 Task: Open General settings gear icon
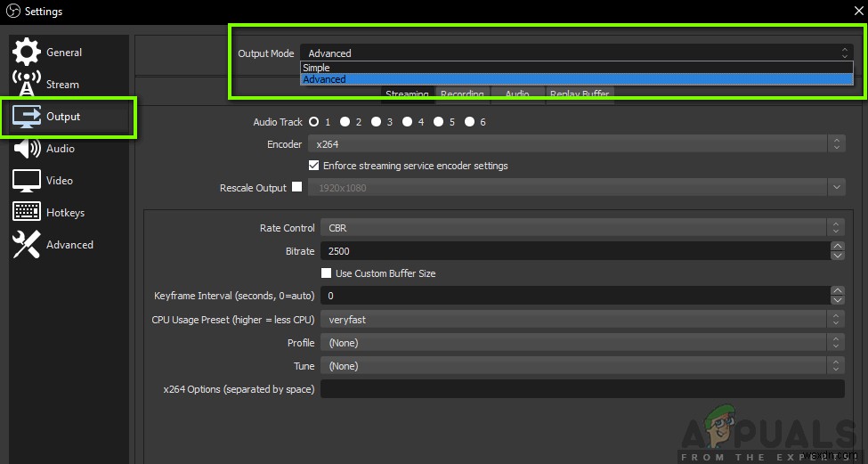27,52
